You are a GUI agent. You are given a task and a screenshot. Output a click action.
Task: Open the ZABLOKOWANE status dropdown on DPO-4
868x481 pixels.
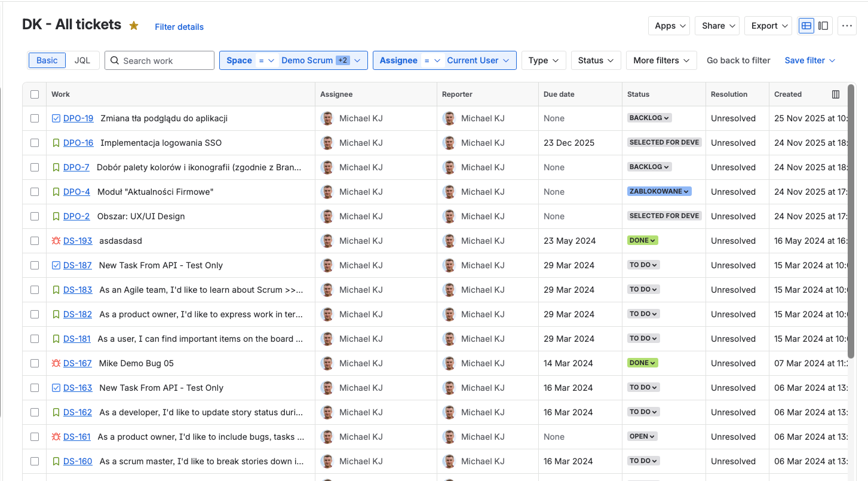pyautogui.click(x=659, y=192)
